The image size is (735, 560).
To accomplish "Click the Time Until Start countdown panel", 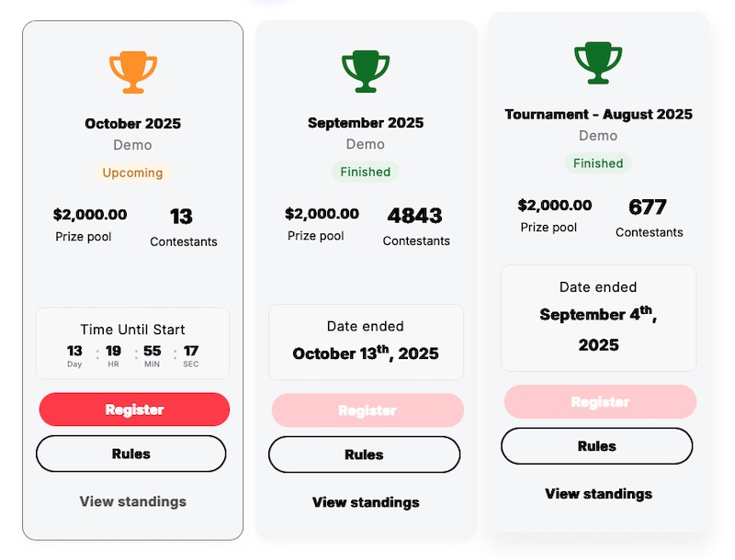I will point(131,342).
